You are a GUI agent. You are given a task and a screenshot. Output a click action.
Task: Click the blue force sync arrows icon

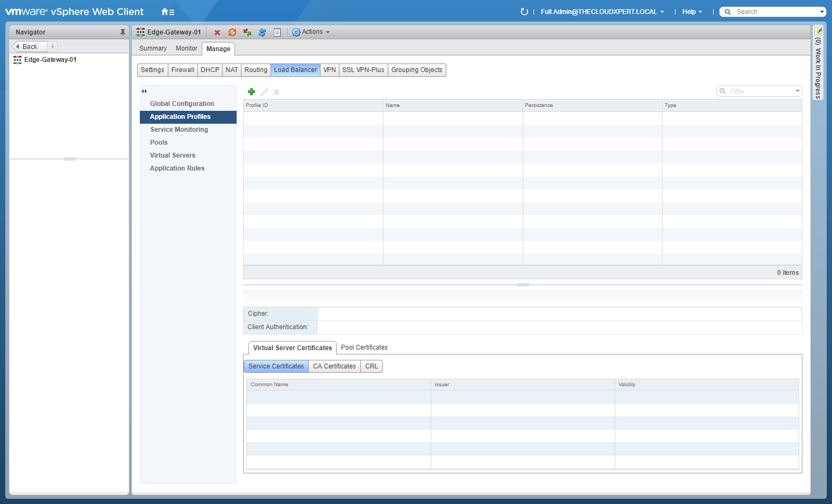(262, 33)
